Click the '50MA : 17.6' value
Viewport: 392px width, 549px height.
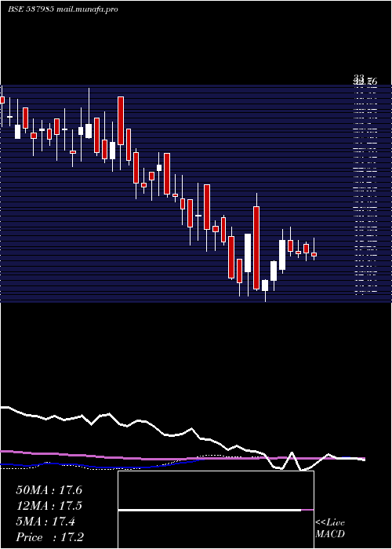point(49,490)
